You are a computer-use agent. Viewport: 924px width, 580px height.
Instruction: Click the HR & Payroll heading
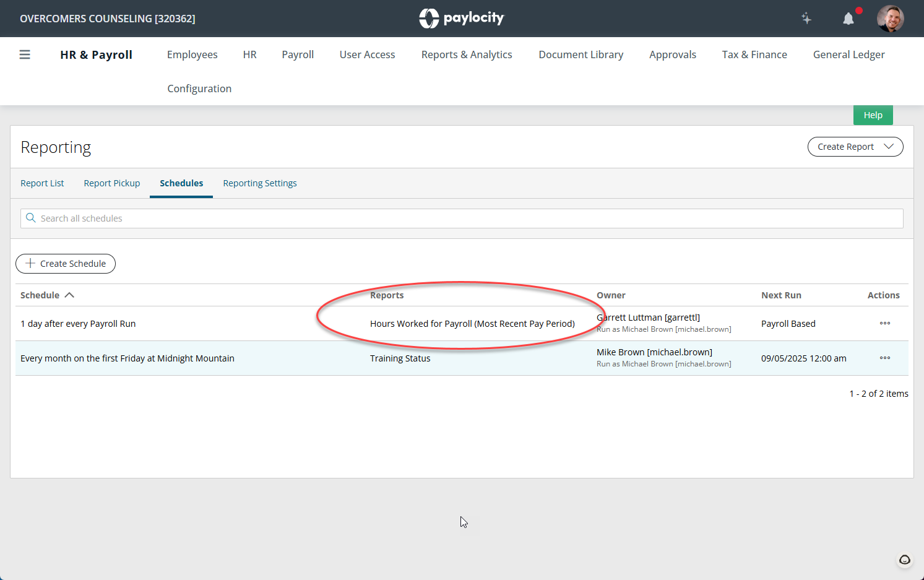coord(96,54)
